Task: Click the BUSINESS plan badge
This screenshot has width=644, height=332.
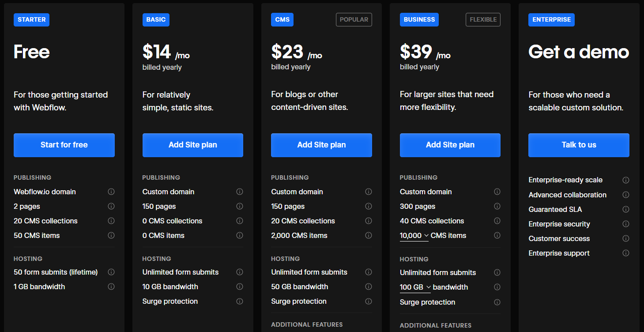Action: [x=419, y=19]
